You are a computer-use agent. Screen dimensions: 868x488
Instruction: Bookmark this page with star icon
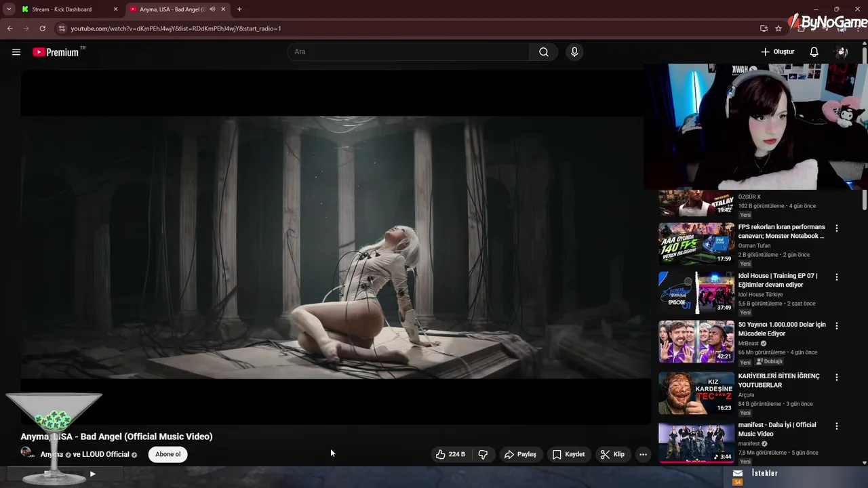pos(778,28)
